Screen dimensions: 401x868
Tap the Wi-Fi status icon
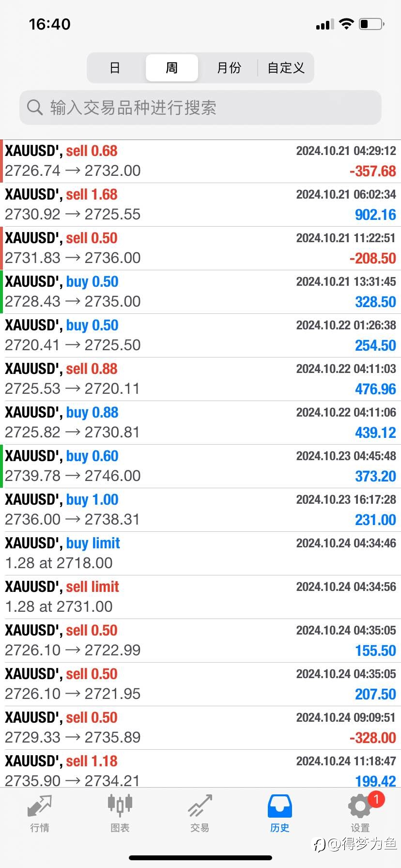click(346, 24)
